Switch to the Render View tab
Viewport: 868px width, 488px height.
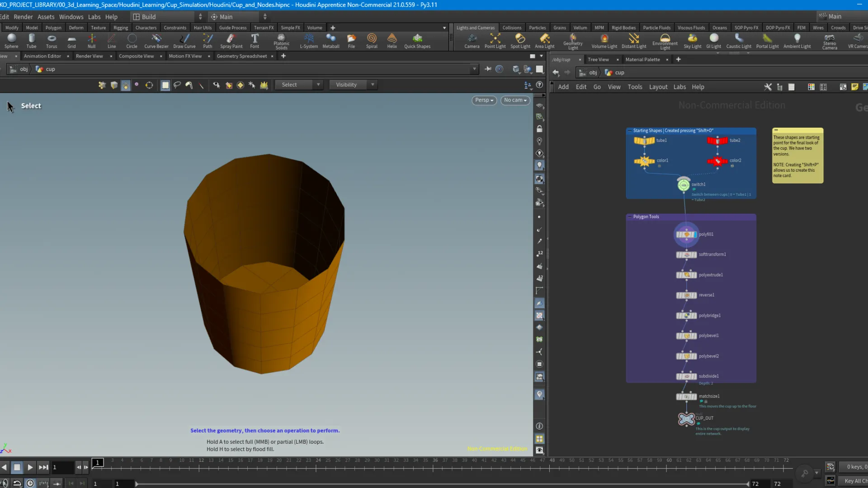tap(89, 56)
